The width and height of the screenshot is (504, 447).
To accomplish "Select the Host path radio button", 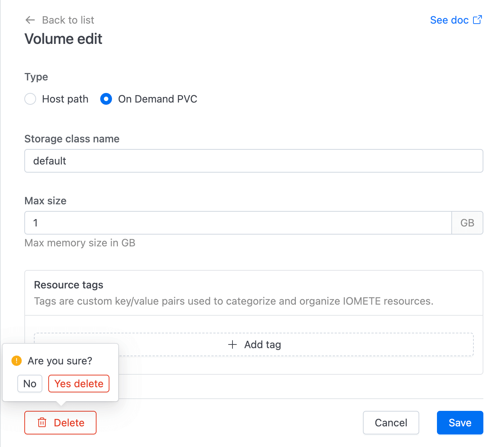I will pos(30,99).
